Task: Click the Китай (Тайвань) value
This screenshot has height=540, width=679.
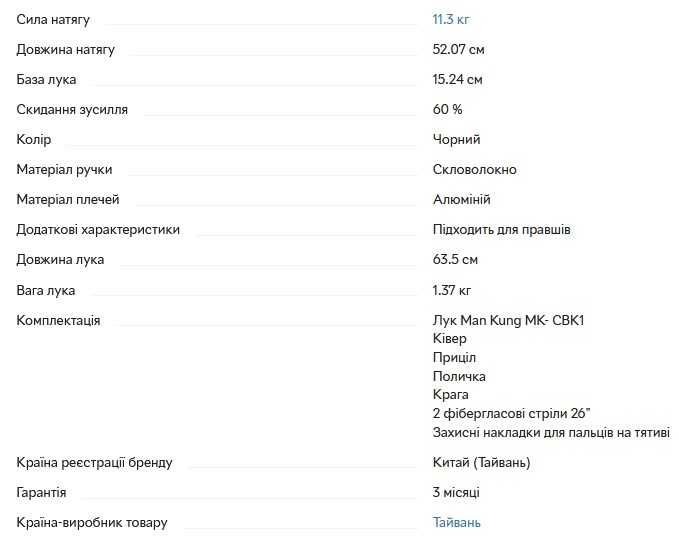Action: (x=481, y=462)
